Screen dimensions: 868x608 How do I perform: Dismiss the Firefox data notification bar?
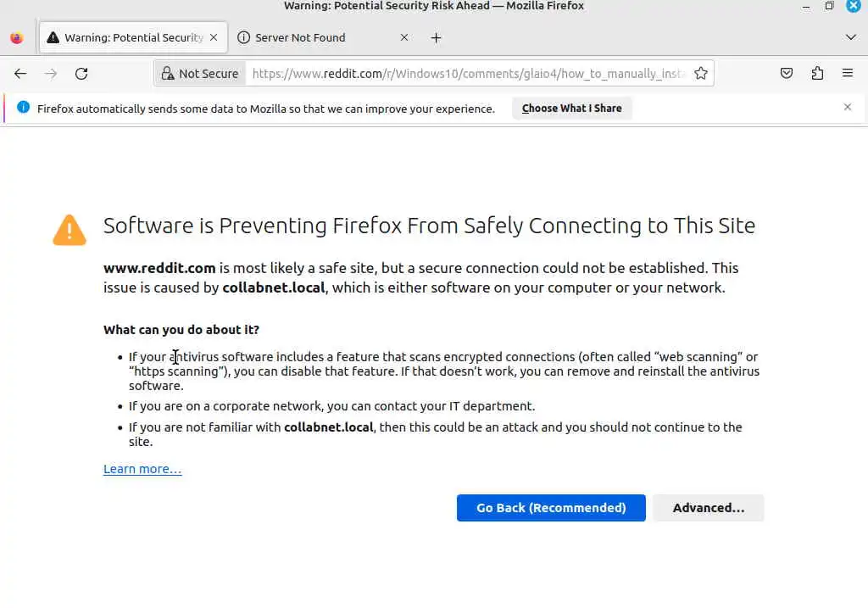click(x=848, y=107)
